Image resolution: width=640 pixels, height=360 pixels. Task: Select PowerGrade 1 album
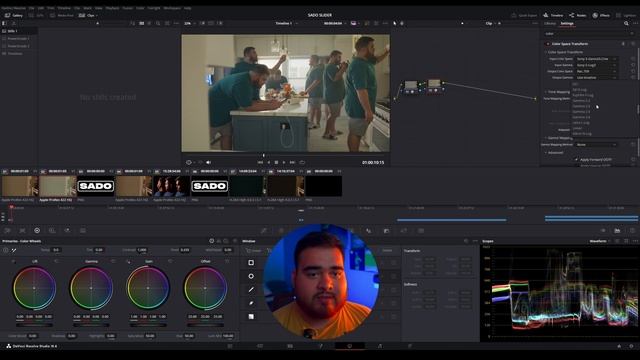coord(19,38)
